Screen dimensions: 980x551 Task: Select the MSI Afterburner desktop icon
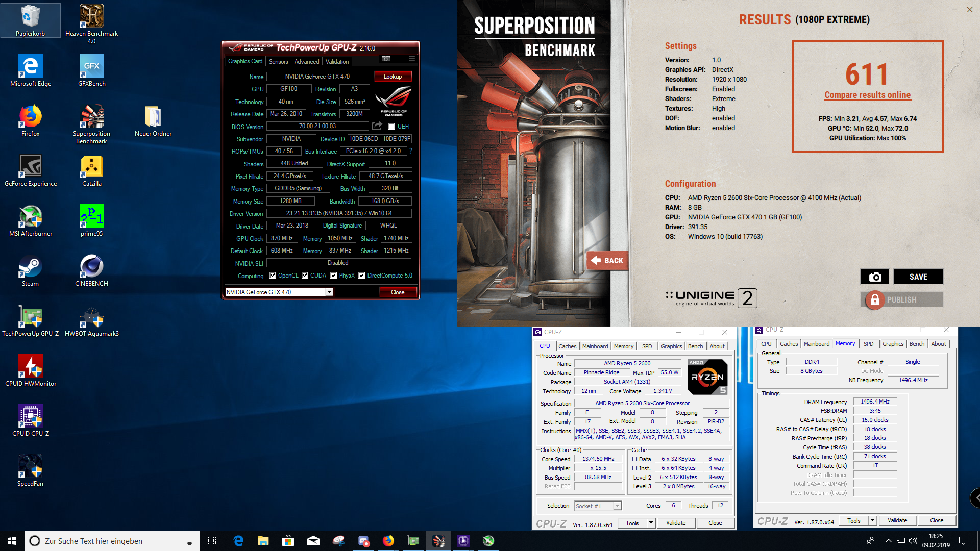[x=31, y=220]
